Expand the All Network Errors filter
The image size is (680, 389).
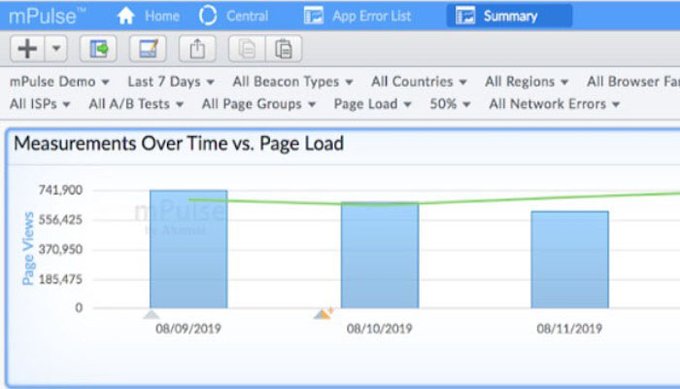point(555,104)
